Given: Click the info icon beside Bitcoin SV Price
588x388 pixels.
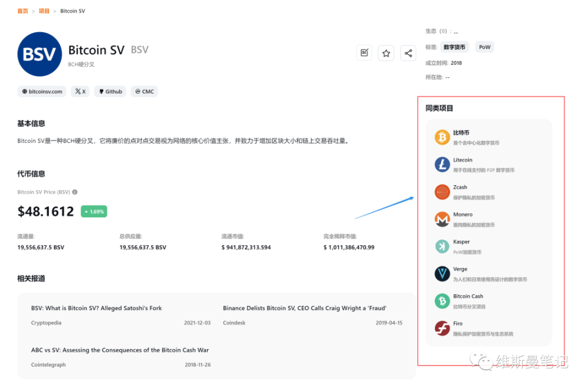Looking at the screenshot, I should point(75,192).
